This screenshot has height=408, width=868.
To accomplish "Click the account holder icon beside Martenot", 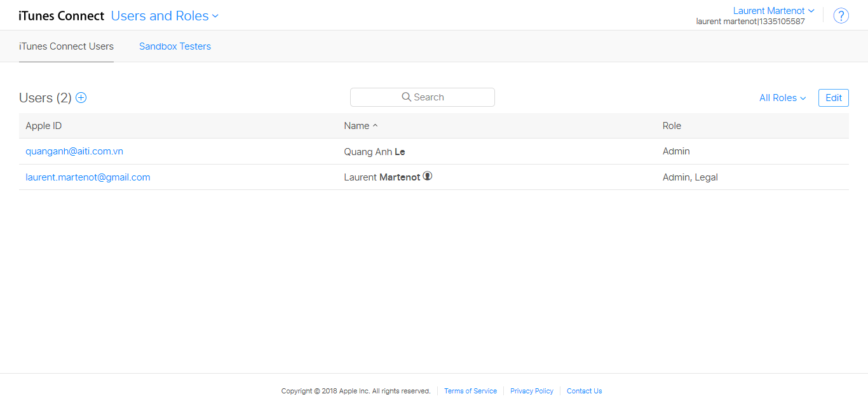I will pos(428,177).
